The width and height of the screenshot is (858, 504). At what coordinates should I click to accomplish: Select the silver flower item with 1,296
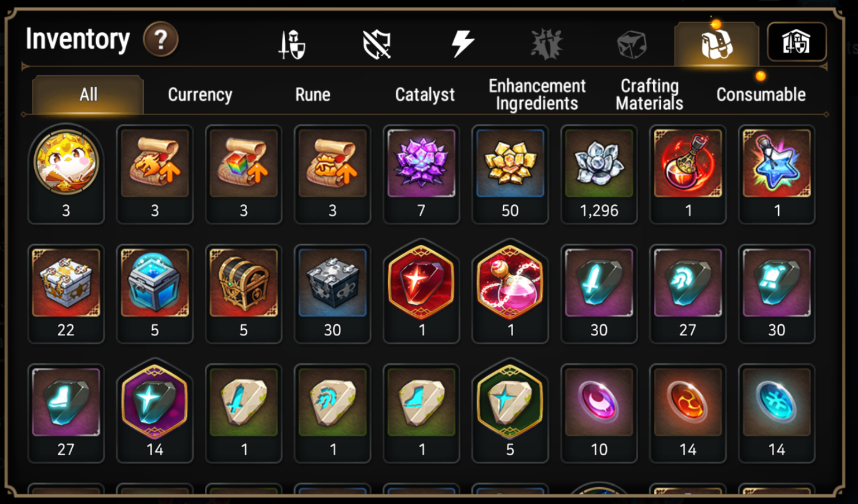pyautogui.click(x=599, y=175)
